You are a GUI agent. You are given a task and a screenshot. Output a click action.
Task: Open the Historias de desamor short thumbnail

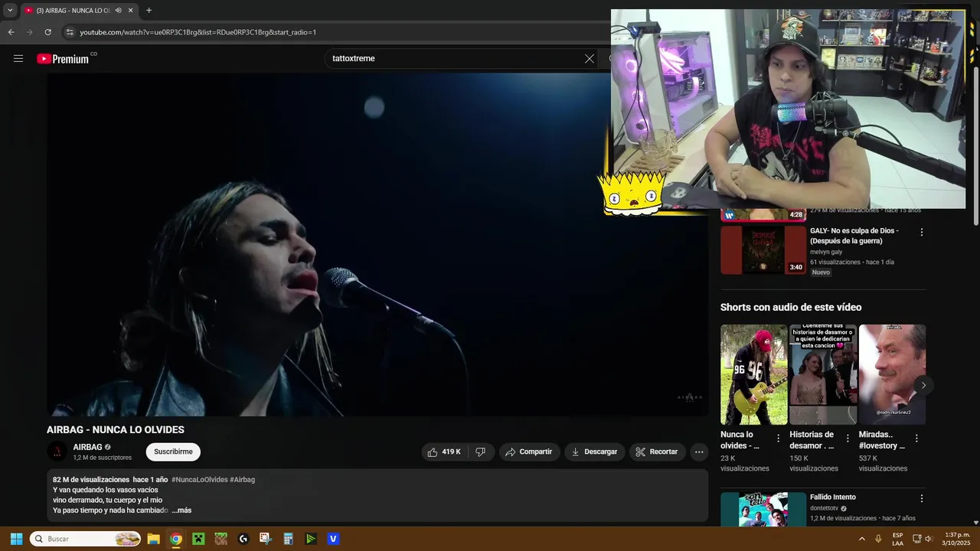823,374
